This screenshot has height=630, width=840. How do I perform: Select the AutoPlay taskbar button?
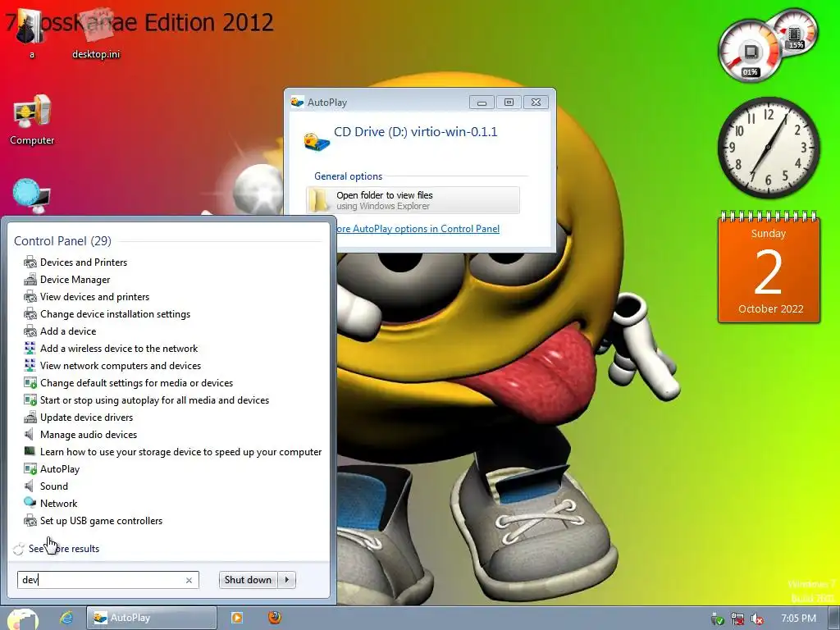pyautogui.click(x=152, y=618)
